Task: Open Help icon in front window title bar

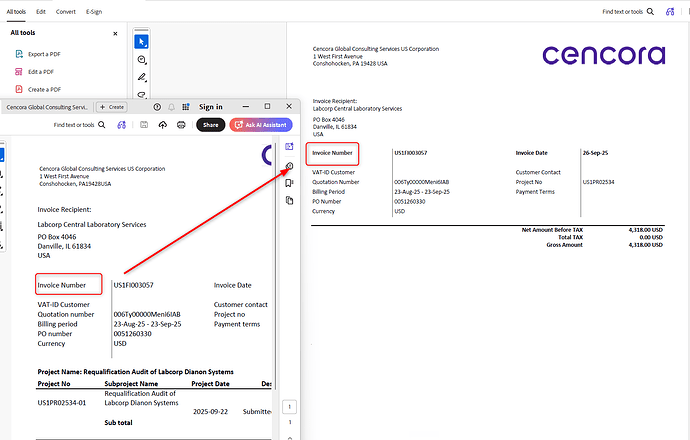Action: tap(157, 107)
